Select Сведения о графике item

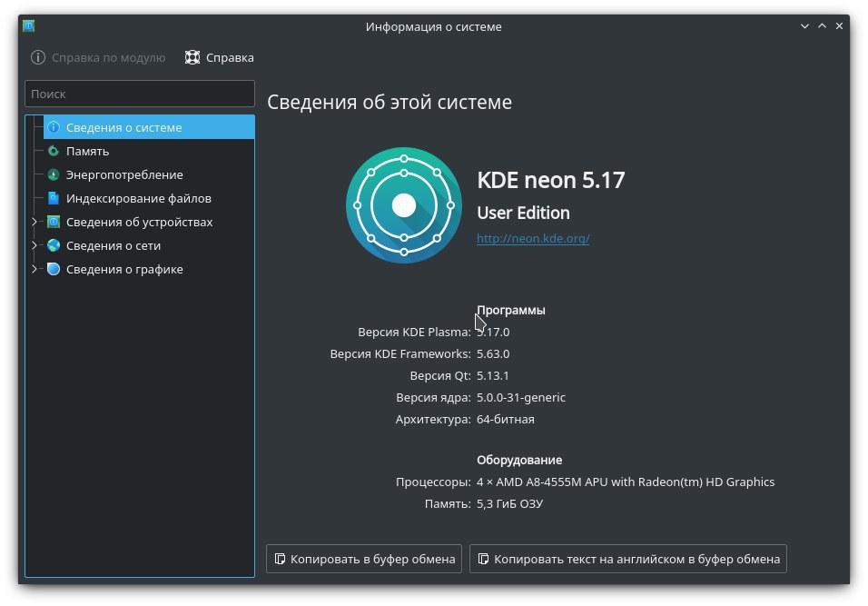coord(149,269)
